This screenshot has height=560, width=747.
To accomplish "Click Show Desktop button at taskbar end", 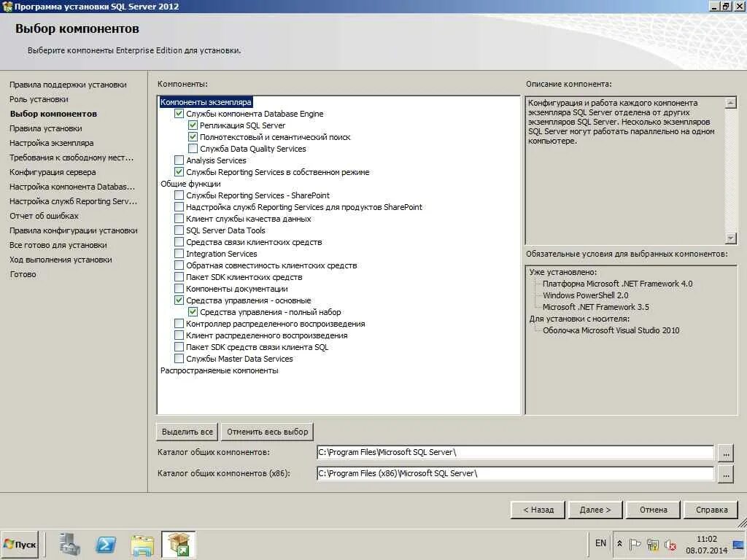I will pyautogui.click(x=740, y=544).
